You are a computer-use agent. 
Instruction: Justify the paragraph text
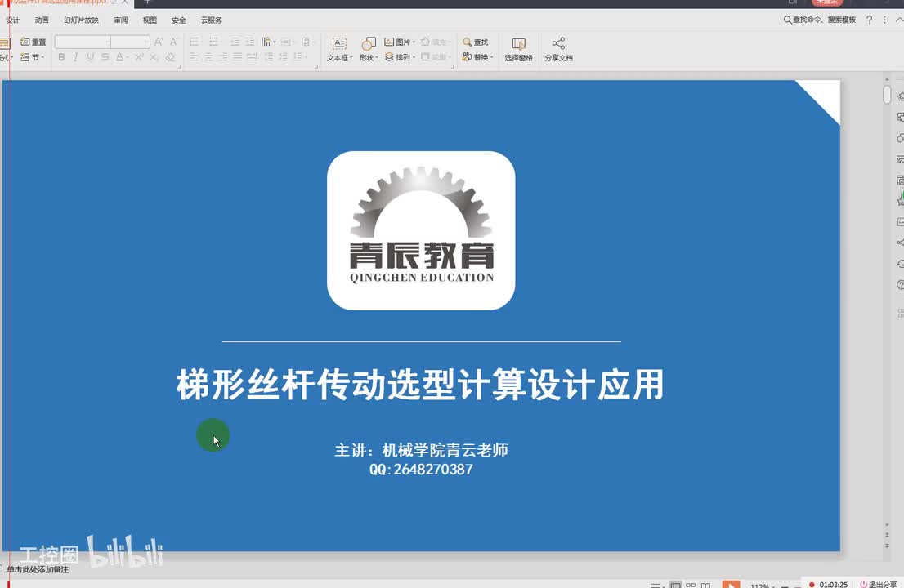[238, 57]
